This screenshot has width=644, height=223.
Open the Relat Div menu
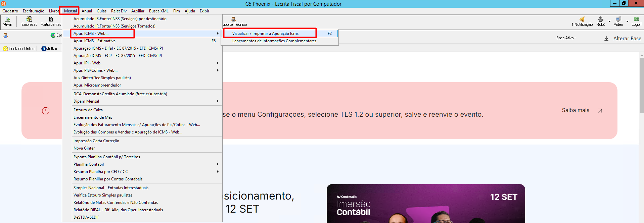click(119, 11)
